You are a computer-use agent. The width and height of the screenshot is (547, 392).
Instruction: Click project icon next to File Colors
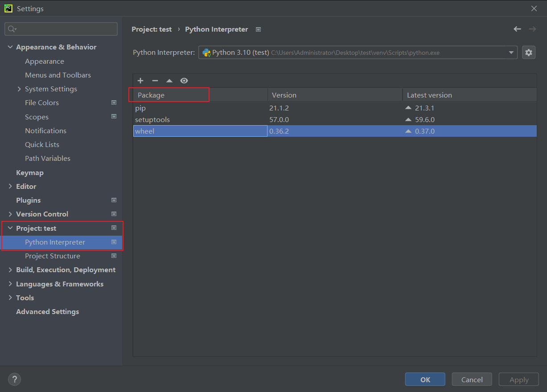click(114, 102)
